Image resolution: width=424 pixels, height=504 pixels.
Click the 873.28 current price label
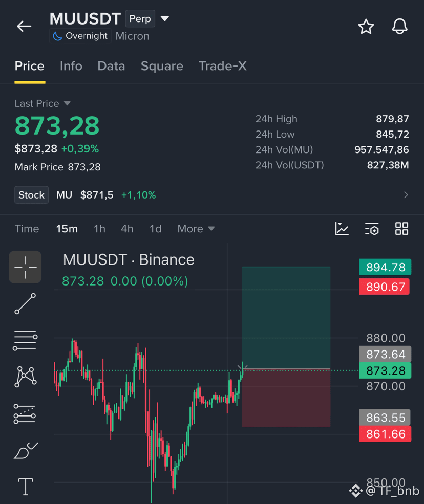tap(386, 370)
